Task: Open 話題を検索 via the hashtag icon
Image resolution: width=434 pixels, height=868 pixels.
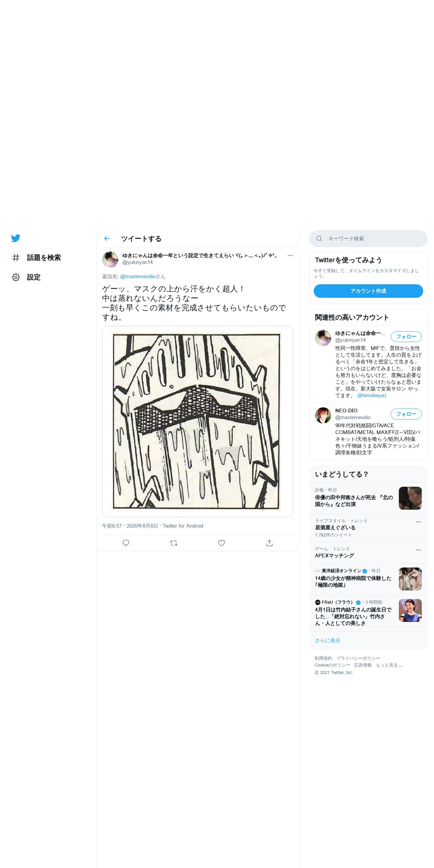Action: 16,258
